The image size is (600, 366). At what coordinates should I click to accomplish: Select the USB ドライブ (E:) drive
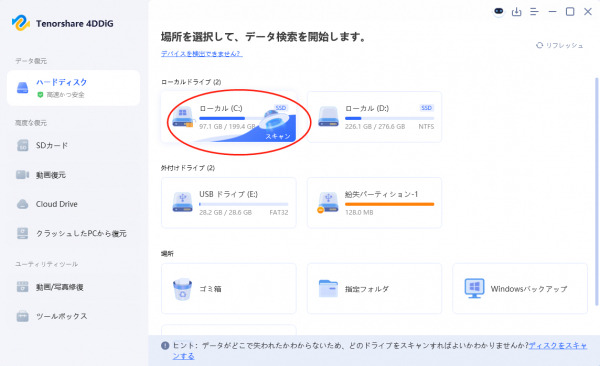click(228, 203)
